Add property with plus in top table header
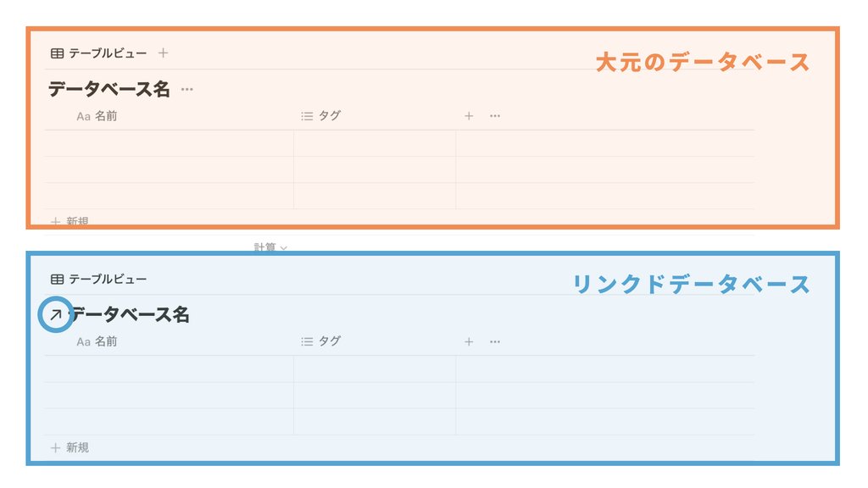Image resolution: width=868 pixels, height=488 pixels. (469, 115)
